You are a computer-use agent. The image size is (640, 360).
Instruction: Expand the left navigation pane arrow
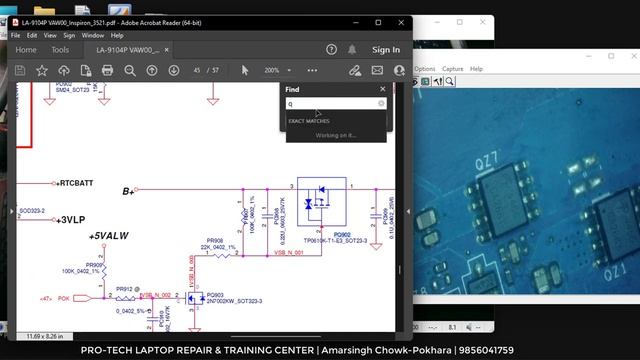[x=11, y=211]
